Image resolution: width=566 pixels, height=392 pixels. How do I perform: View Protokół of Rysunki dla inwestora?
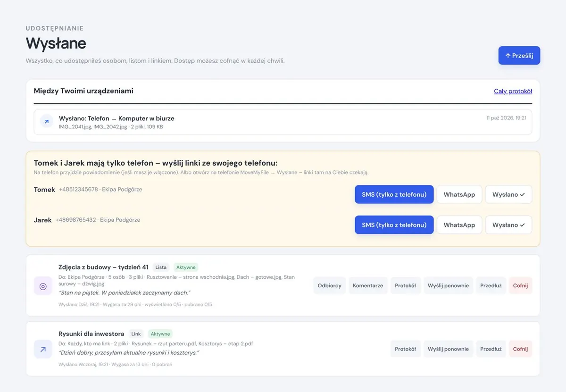click(406, 349)
